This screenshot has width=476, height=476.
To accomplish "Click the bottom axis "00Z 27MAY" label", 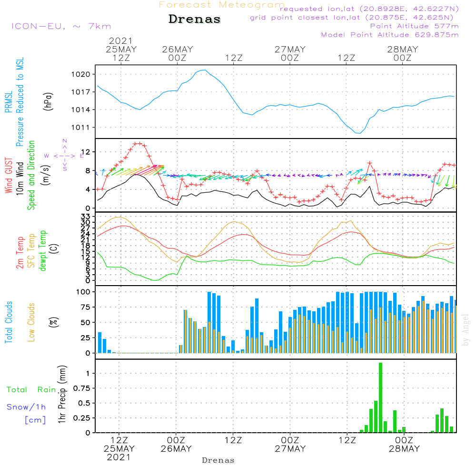I will 290,445.
